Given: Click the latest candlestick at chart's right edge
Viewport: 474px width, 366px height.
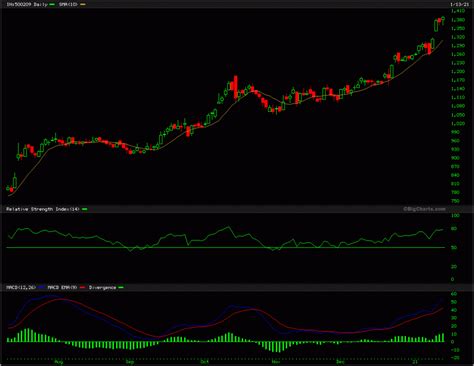Looking at the screenshot, I should point(443,20).
